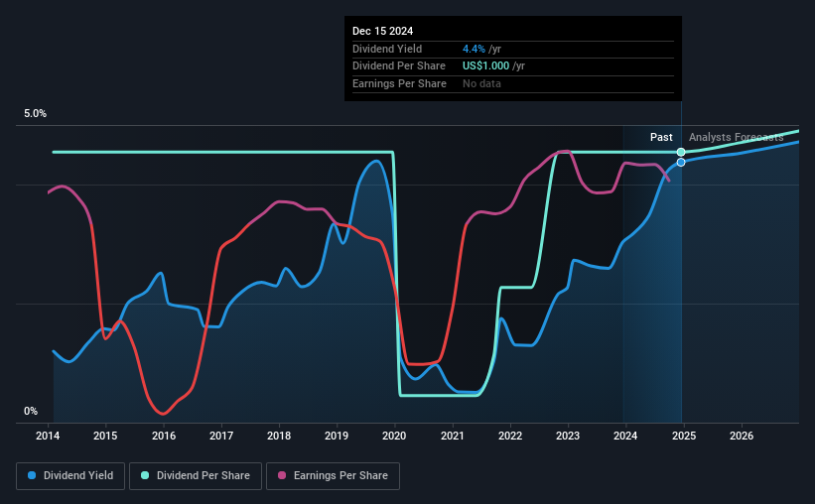
Task: Click the 2014 x-axis label
Action: tap(48, 436)
